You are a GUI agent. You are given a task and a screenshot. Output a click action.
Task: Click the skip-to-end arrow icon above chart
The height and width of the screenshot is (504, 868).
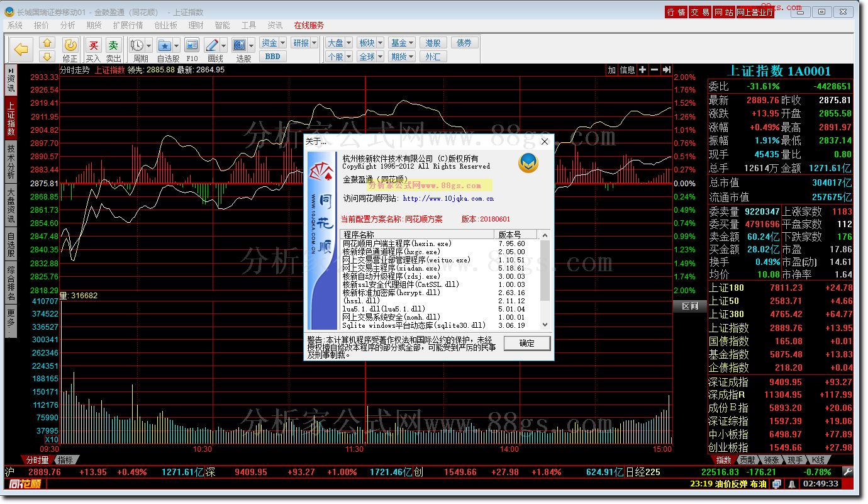(x=667, y=70)
